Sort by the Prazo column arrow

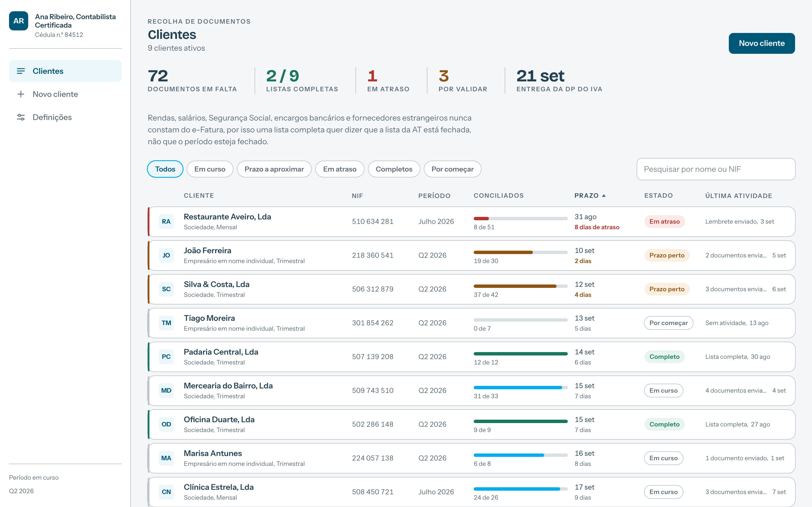point(604,195)
